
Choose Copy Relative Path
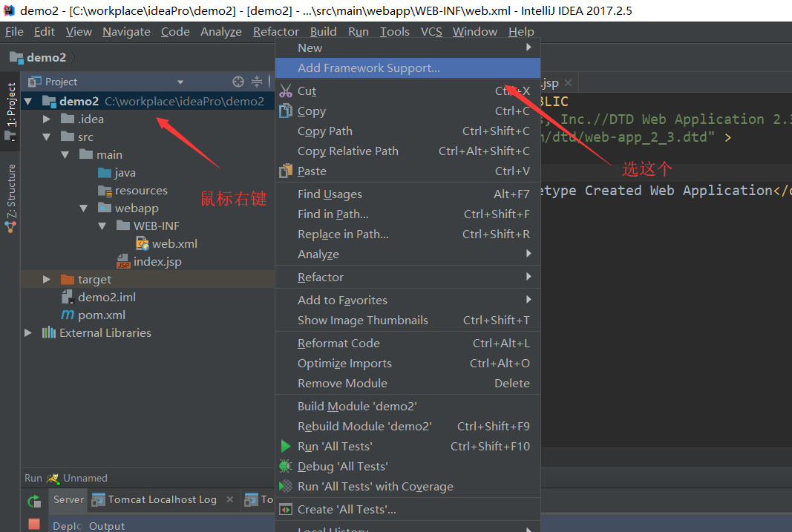click(408, 151)
